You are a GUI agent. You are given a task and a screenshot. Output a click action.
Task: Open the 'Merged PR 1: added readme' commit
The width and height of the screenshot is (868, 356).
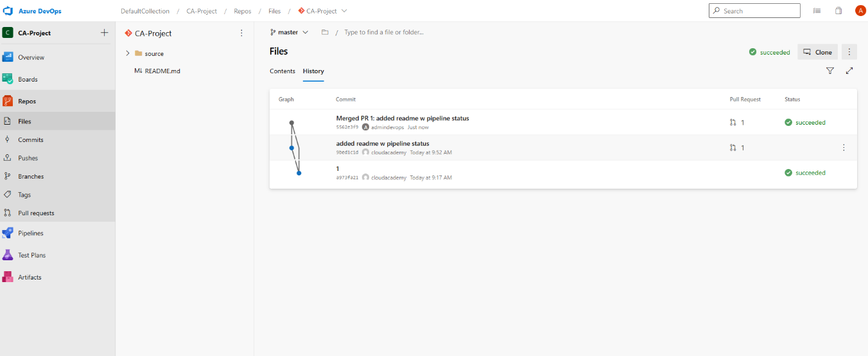[403, 118]
